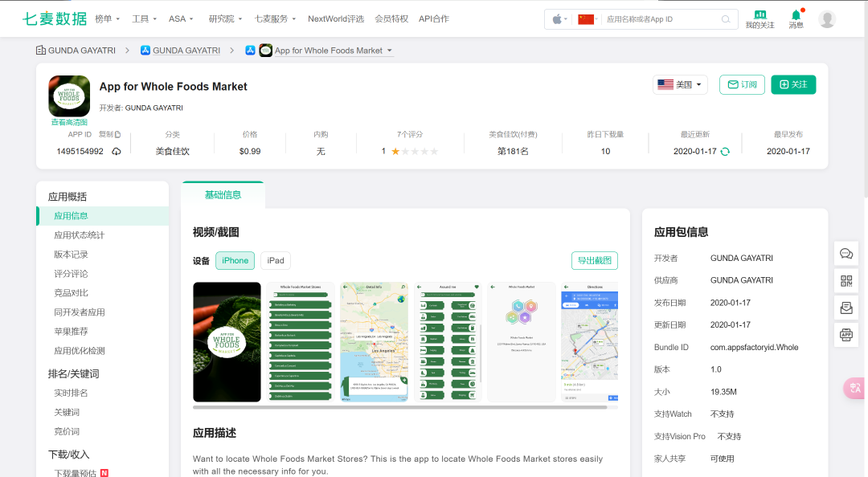Click the Subscribe envelope button
Image resolution: width=868 pixels, height=477 pixels.
click(x=742, y=84)
